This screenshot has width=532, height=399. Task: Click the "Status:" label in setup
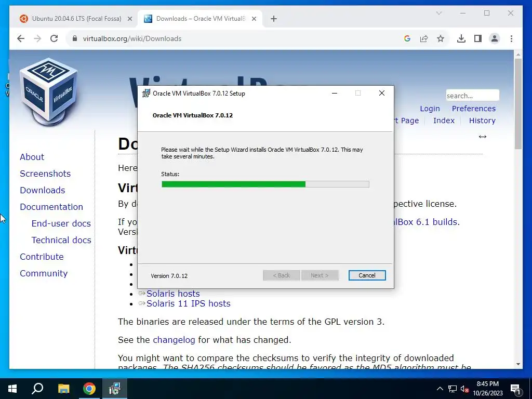coord(170,174)
